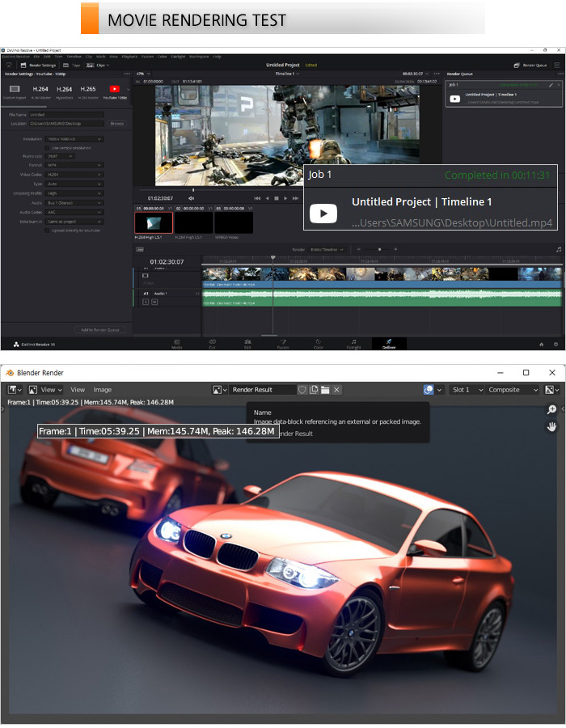Open image folder icon beside Render Result

click(x=325, y=390)
